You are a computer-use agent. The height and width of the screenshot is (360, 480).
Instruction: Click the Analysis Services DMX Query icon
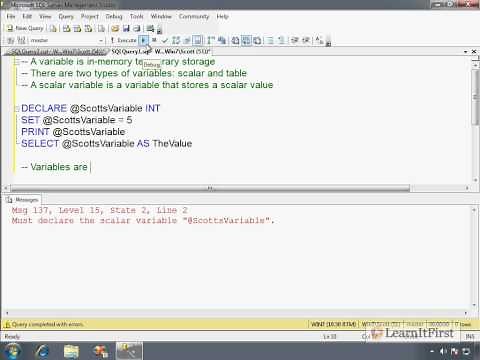pos(77,29)
